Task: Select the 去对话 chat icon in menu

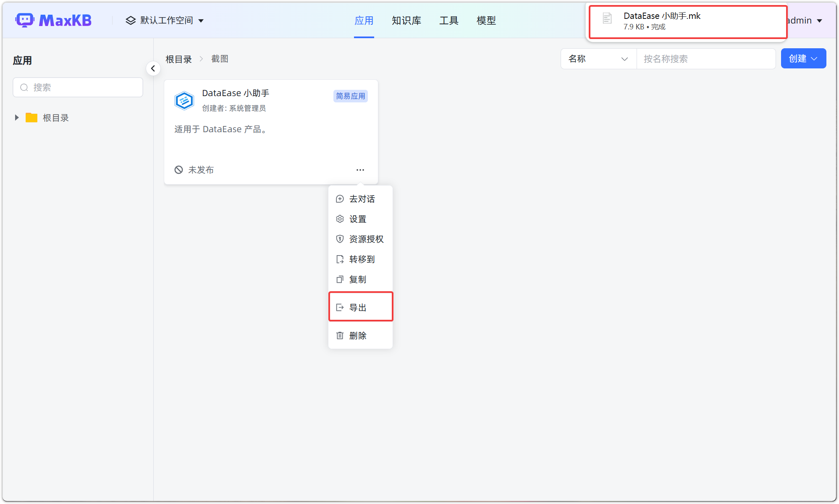Action: 340,198
